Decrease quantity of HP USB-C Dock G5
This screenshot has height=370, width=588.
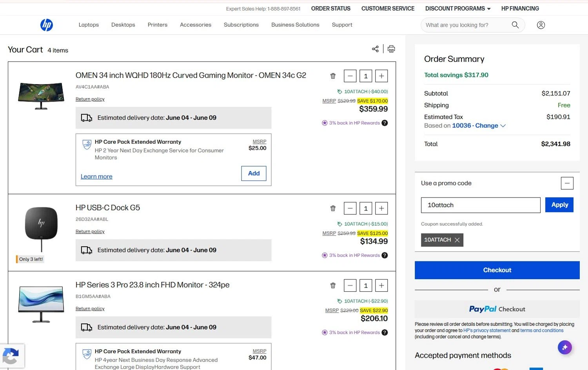tap(350, 209)
